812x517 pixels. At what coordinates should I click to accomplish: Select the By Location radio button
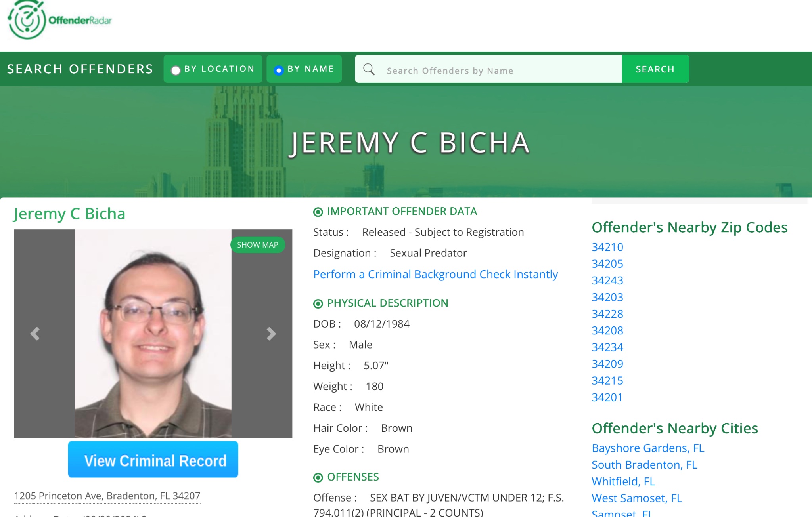point(176,70)
